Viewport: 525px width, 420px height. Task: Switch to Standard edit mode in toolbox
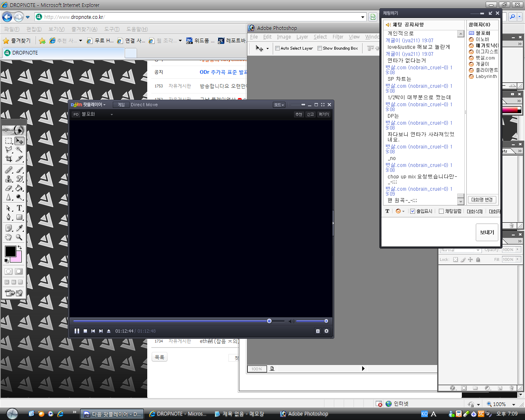9,271
